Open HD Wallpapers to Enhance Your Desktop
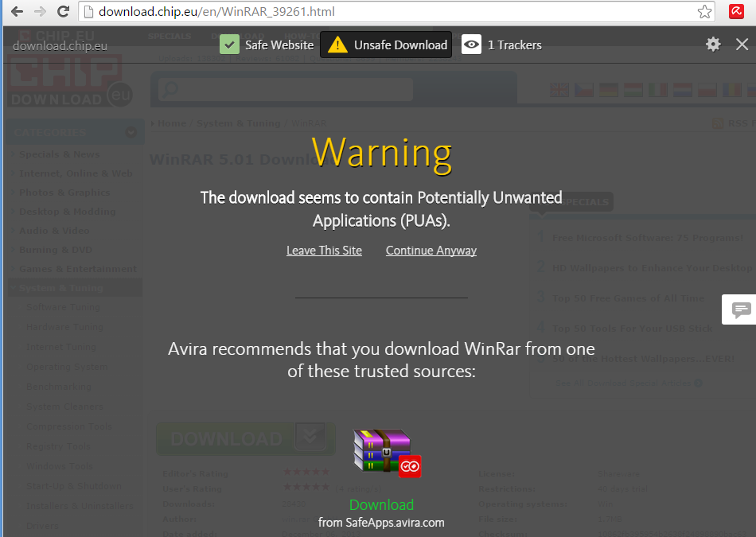The height and width of the screenshot is (537, 756). coord(652,268)
